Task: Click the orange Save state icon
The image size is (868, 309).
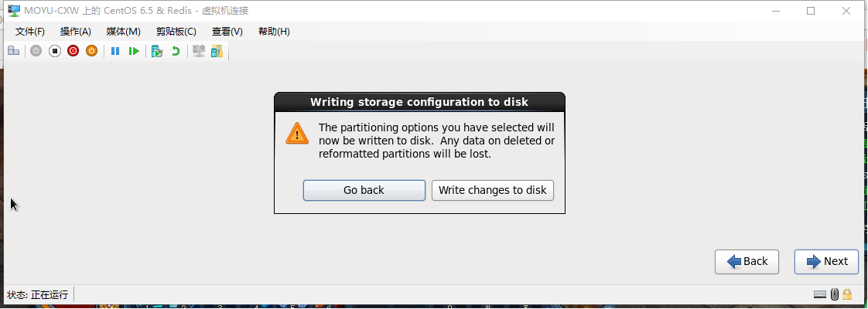Action: pos(92,51)
